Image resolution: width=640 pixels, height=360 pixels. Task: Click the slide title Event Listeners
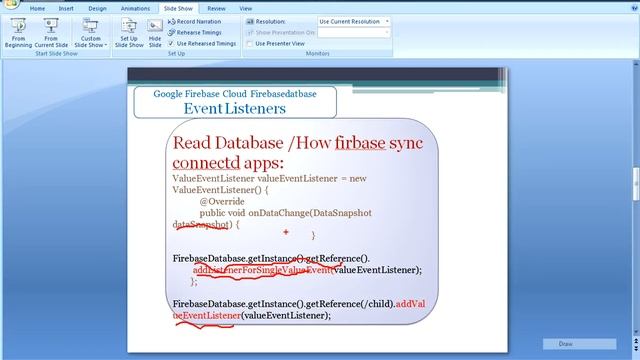point(235,109)
